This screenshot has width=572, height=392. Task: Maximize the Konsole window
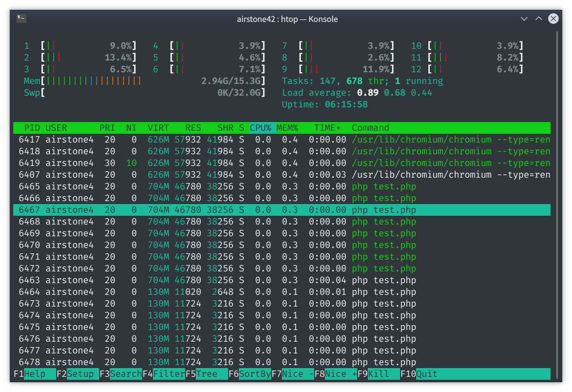tap(538, 19)
